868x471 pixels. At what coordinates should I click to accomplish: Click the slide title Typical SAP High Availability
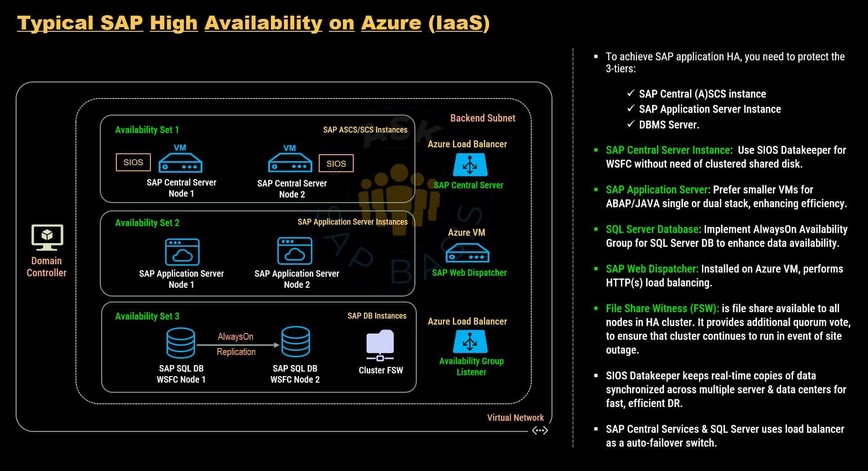pyautogui.click(x=253, y=23)
